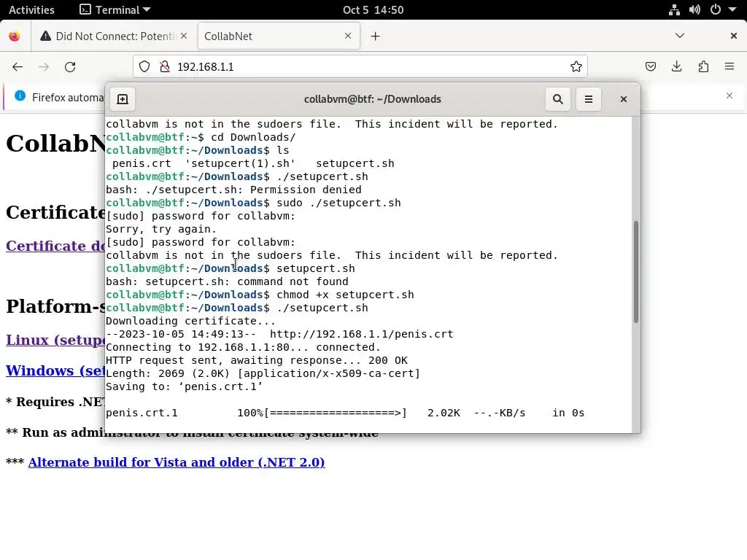Close the Did Not Connect tab

(184, 36)
